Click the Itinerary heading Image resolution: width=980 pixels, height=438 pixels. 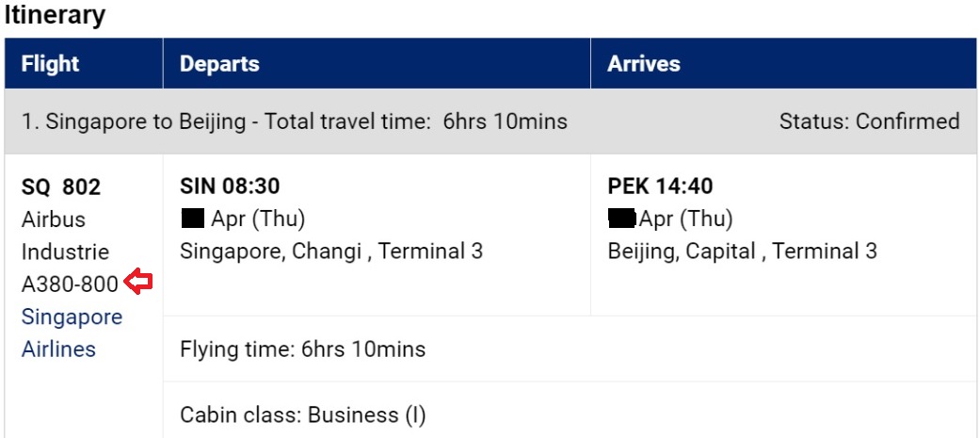point(55,15)
